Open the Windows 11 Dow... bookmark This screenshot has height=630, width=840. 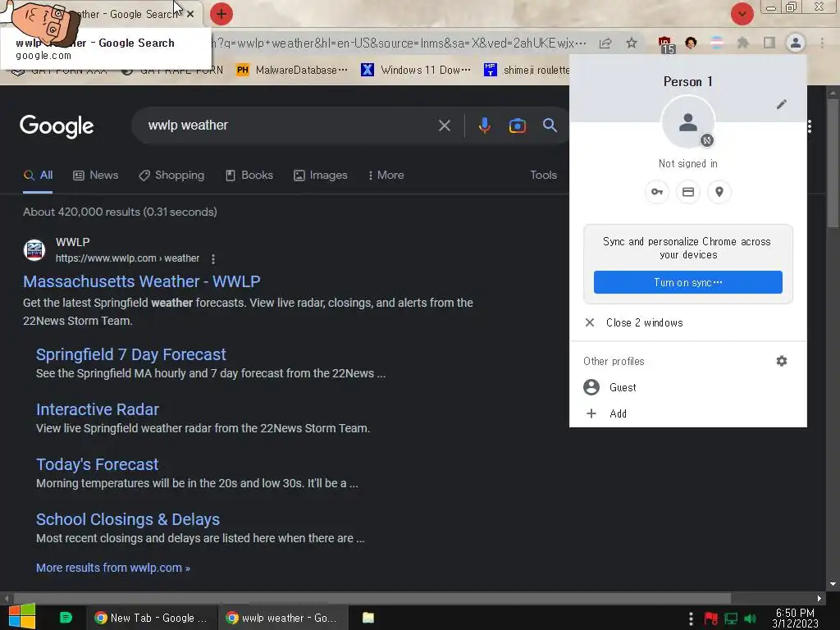click(x=416, y=71)
